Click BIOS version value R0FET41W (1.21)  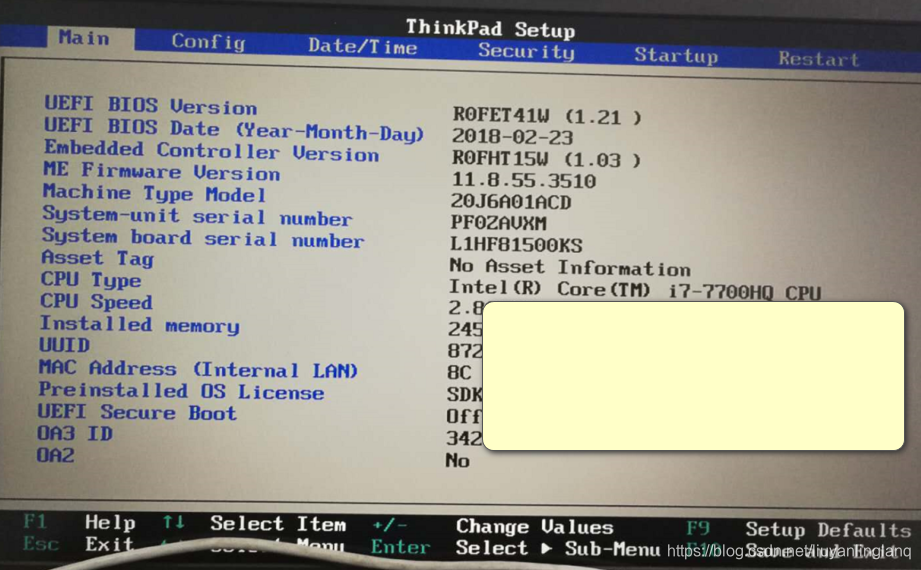pyautogui.click(x=547, y=115)
